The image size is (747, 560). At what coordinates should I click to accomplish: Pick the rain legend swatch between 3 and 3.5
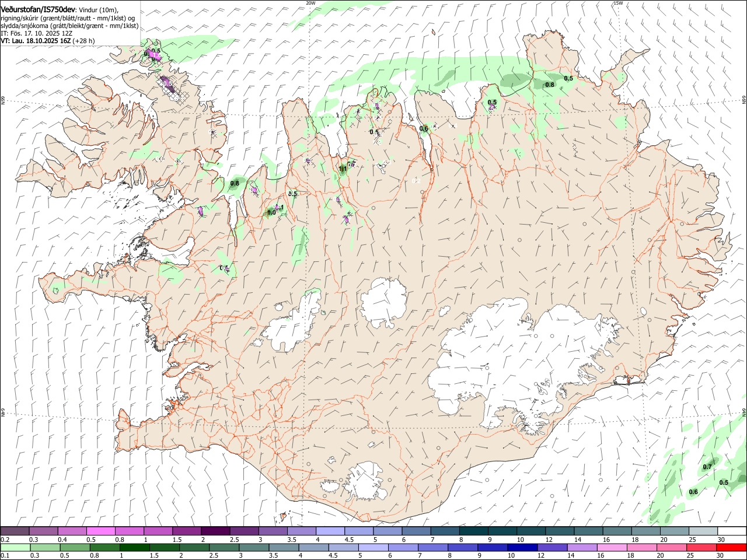click(x=254, y=547)
